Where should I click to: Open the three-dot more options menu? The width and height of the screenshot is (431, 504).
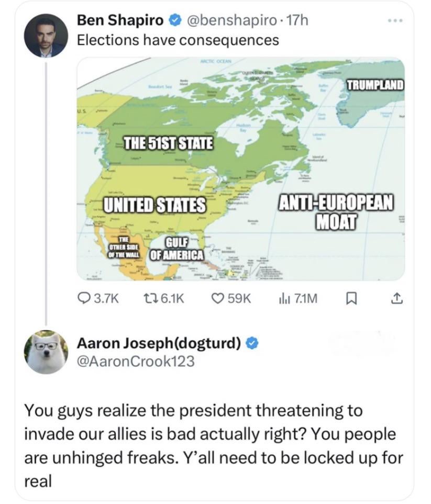(397, 22)
